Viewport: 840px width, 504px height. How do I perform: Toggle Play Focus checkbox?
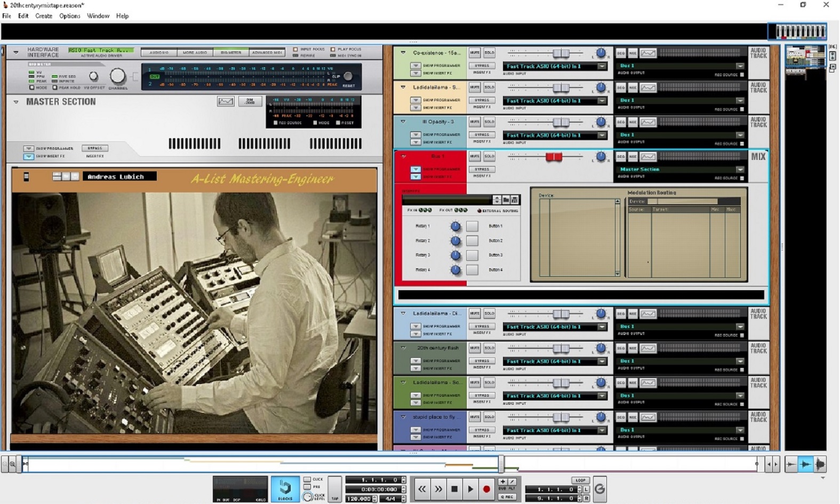click(333, 49)
